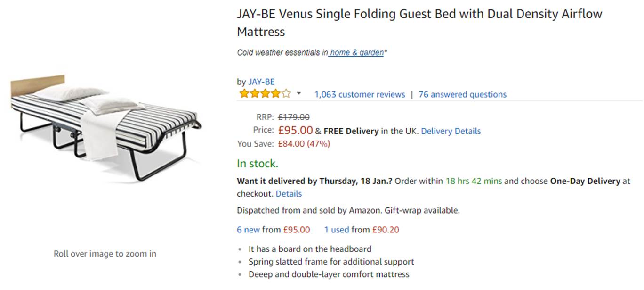Screen dimensions: 644x290
Task: View the 6 new offers link
Action: tap(248, 230)
